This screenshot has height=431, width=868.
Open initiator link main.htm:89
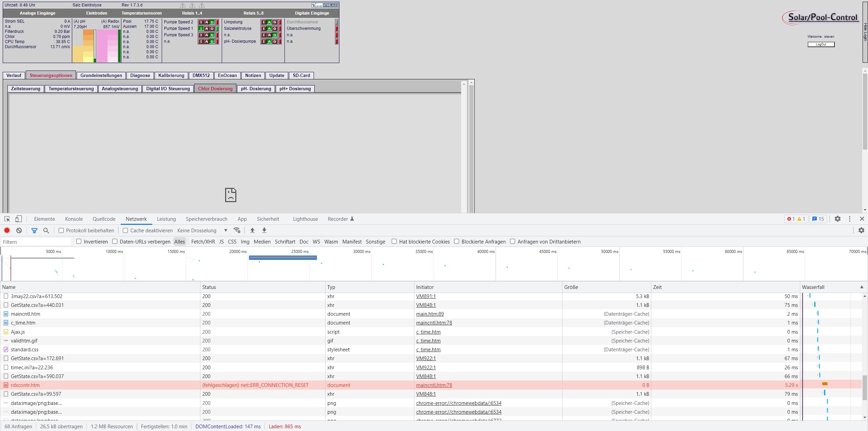pyautogui.click(x=430, y=314)
